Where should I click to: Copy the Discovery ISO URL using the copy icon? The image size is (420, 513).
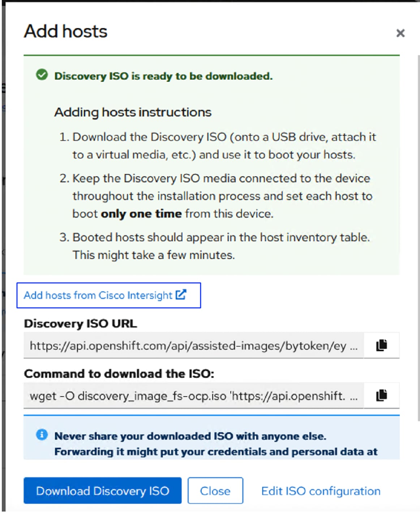pyautogui.click(x=381, y=345)
